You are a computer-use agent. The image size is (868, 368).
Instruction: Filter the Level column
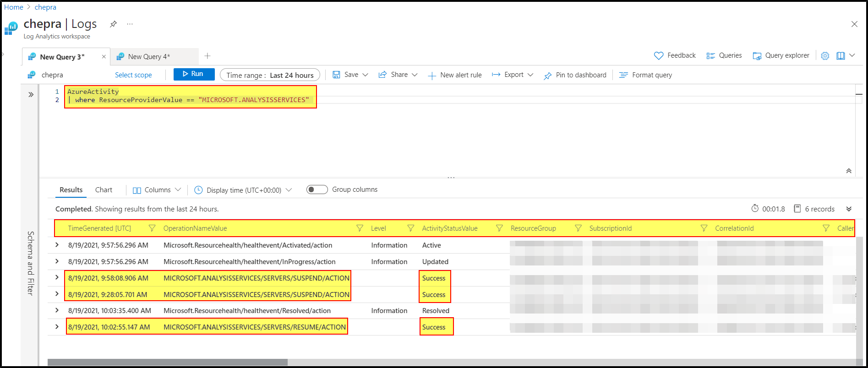click(x=411, y=228)
